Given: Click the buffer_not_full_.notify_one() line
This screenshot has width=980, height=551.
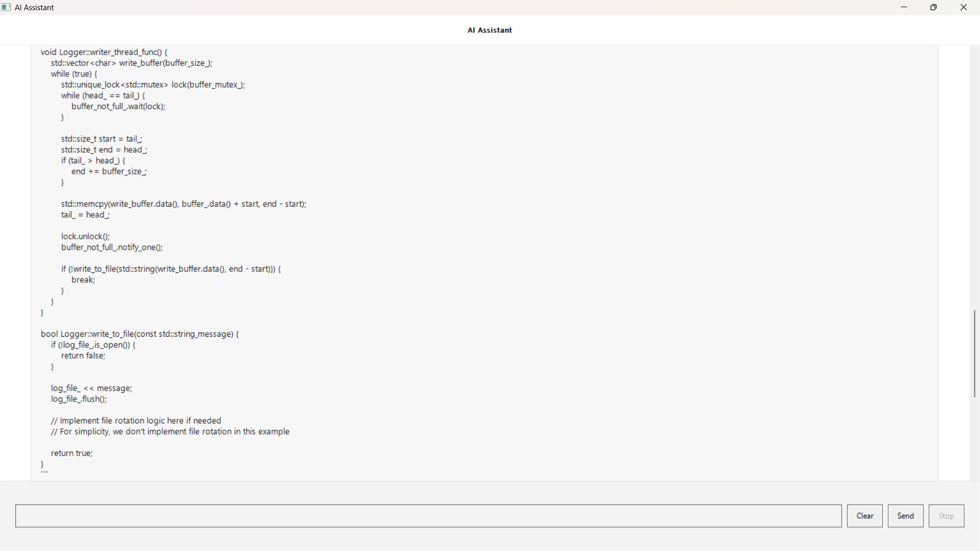Looking at the screenshot, I should [112, 247].
